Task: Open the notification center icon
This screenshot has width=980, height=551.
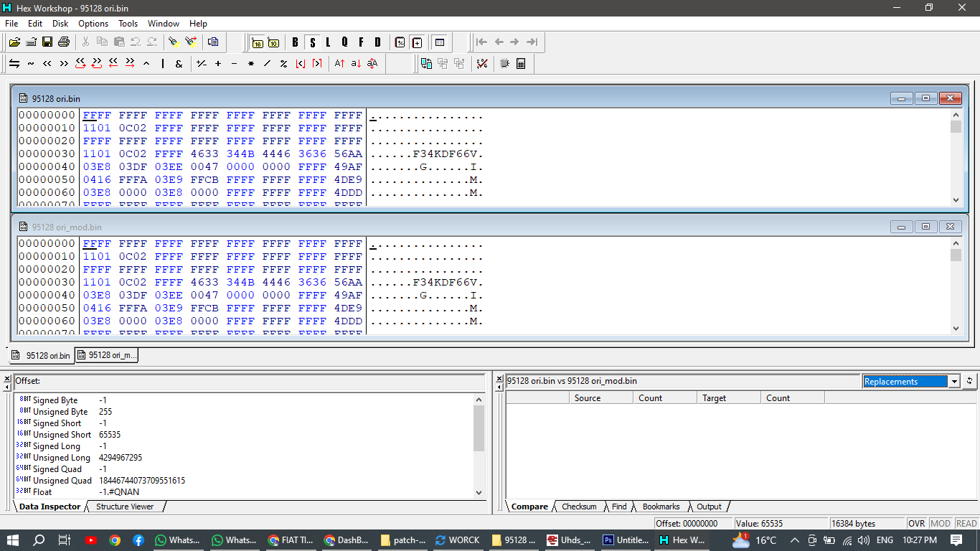Action: (x=956, y=540)
